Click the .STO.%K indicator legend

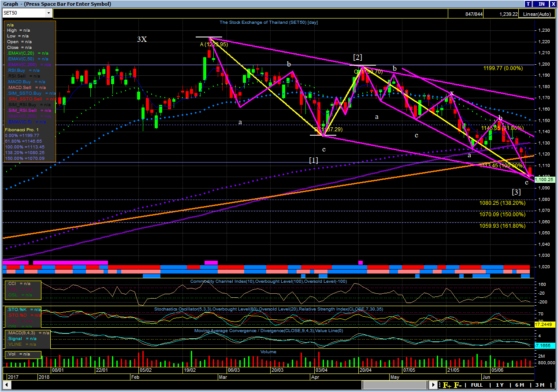click(x=23, y=310)
